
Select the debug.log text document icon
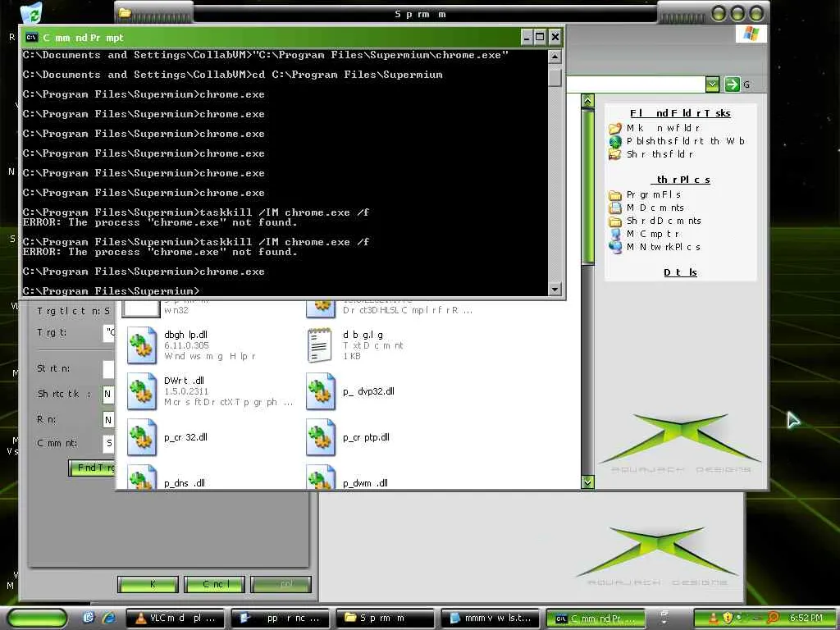point(321,345)
